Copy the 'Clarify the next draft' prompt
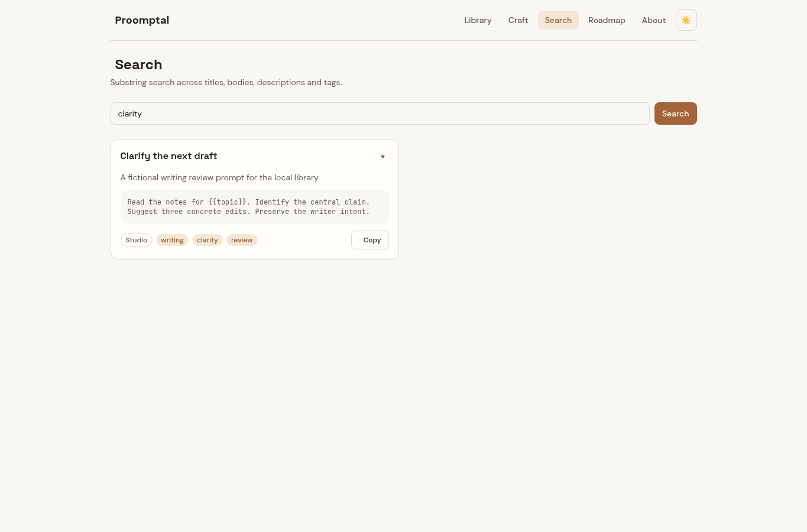Screen dimensions: 807x532 coord(370,240)
